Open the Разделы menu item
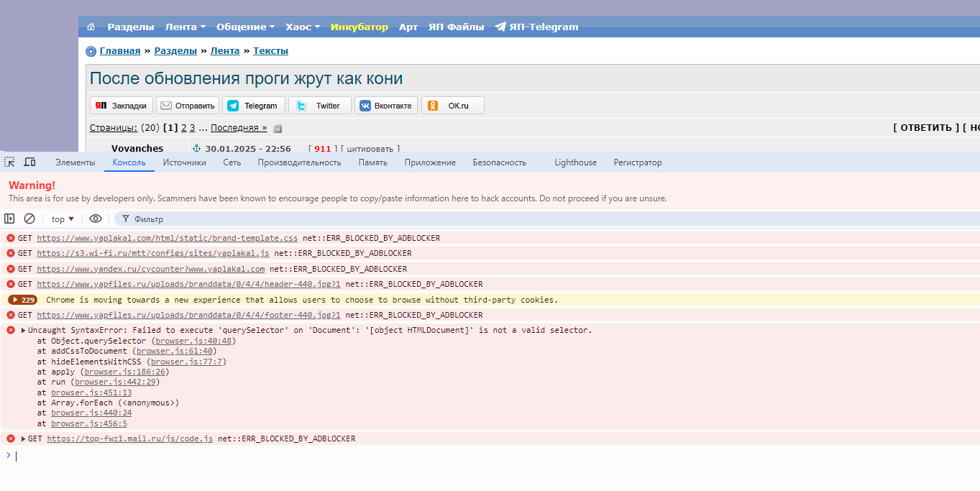980x491 pixels. coord(131,27)
